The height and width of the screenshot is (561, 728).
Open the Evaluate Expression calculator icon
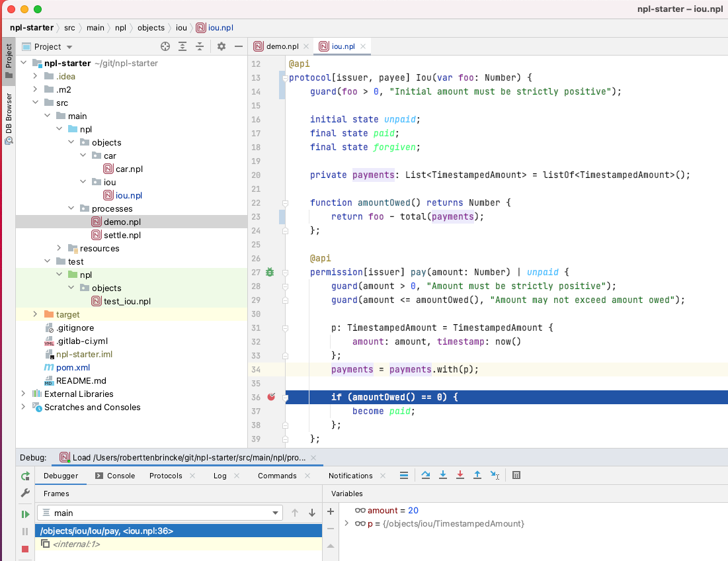tap(516, 475)
